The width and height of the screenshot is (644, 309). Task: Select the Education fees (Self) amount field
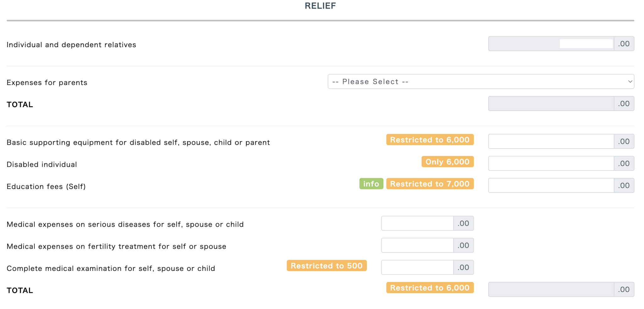[x=551, y=185]
